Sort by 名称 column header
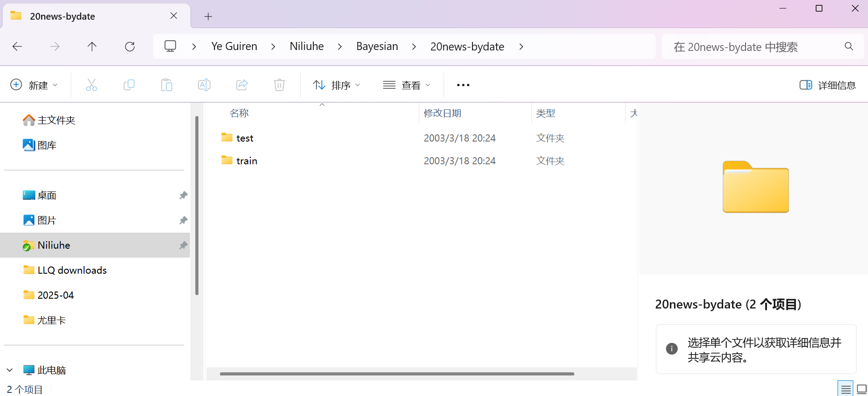 (x=239, y=113)
